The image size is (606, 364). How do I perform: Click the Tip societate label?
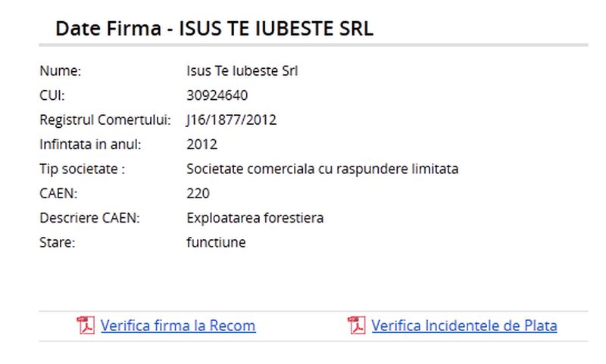click(x=82, y=169)
